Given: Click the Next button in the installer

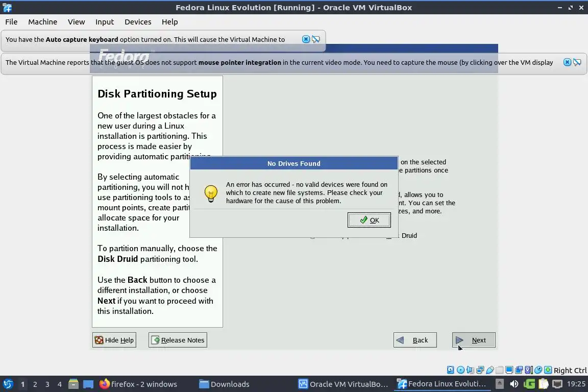Looking at the screenshot, I should coord(473,340).
